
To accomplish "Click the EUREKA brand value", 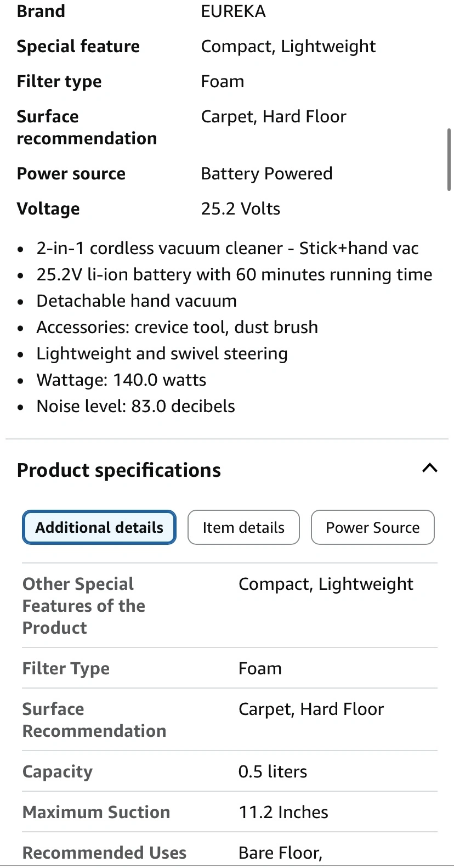I will coord(233,12).
